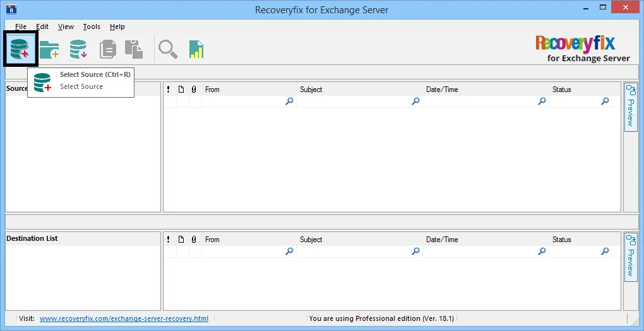Open the File menu
Viewport: 644px width, 331px height.
(21, 26)
